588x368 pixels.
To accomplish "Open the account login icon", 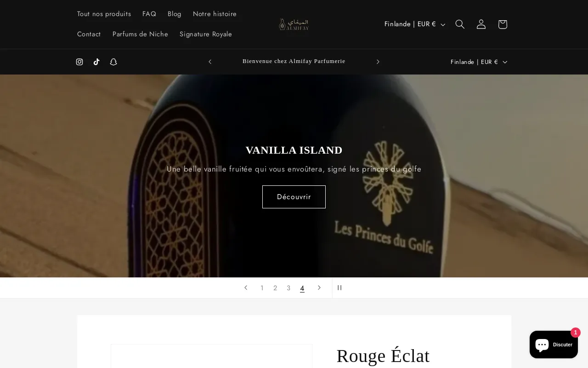I will point(481,24).
